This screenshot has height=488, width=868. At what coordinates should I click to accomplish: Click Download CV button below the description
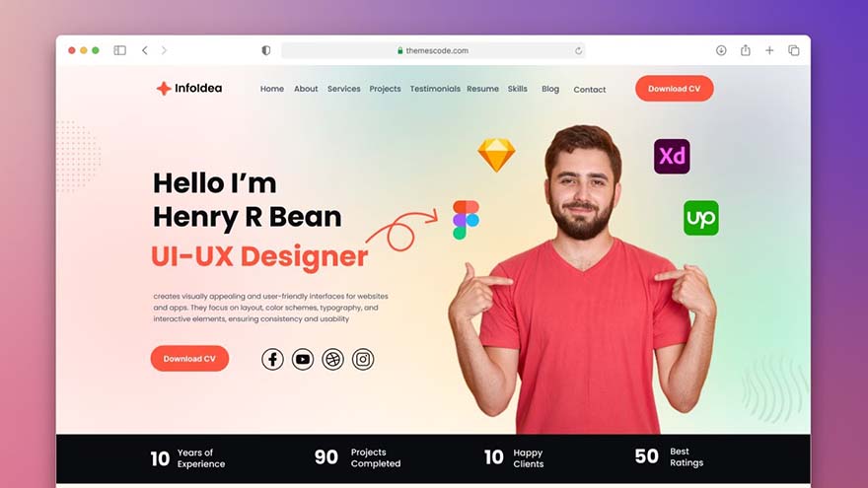tap(189, 359)
